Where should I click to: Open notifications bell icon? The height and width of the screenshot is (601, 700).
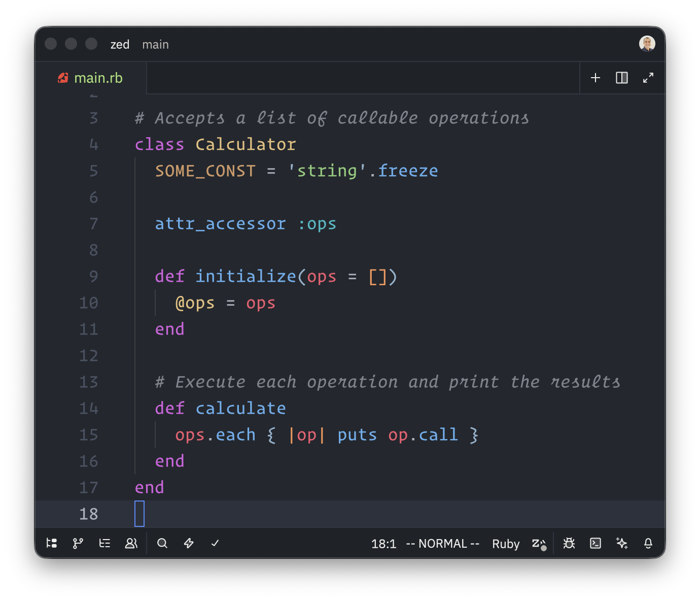[x=648, y=543]
